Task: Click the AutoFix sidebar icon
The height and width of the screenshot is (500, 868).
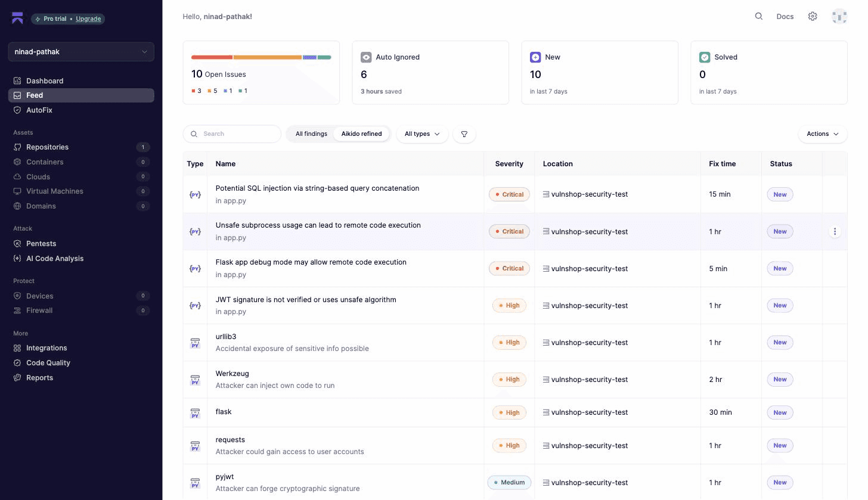Action: [x=17, y=110]
